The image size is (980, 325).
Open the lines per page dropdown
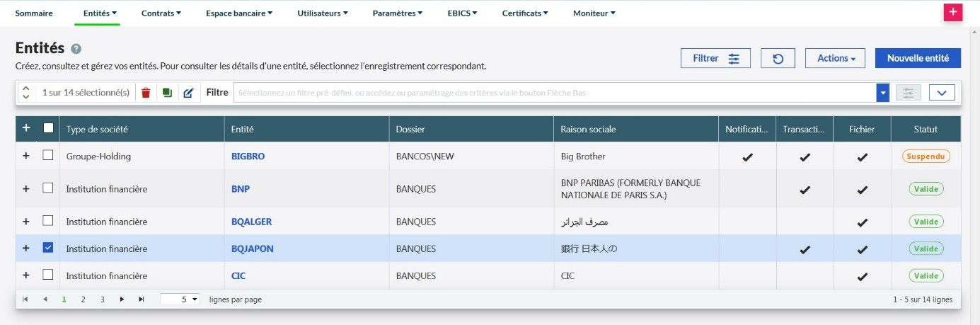(180, 300)
